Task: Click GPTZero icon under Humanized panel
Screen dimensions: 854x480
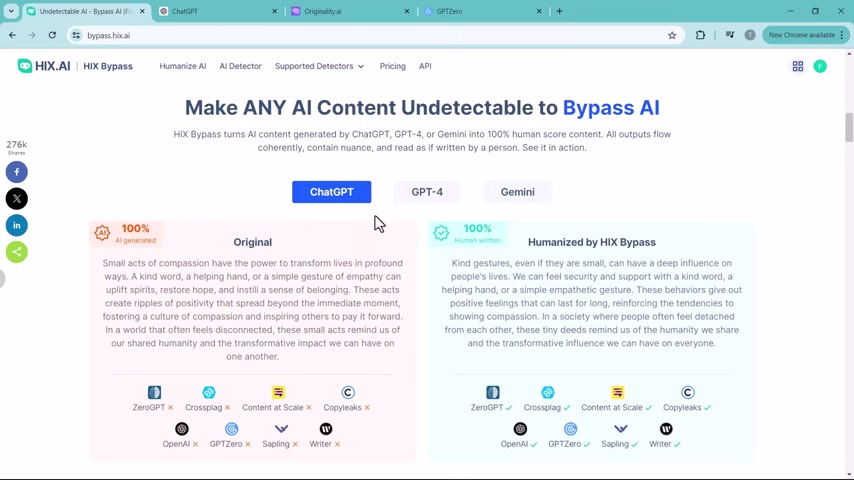Action: click(x=570, y=429)
